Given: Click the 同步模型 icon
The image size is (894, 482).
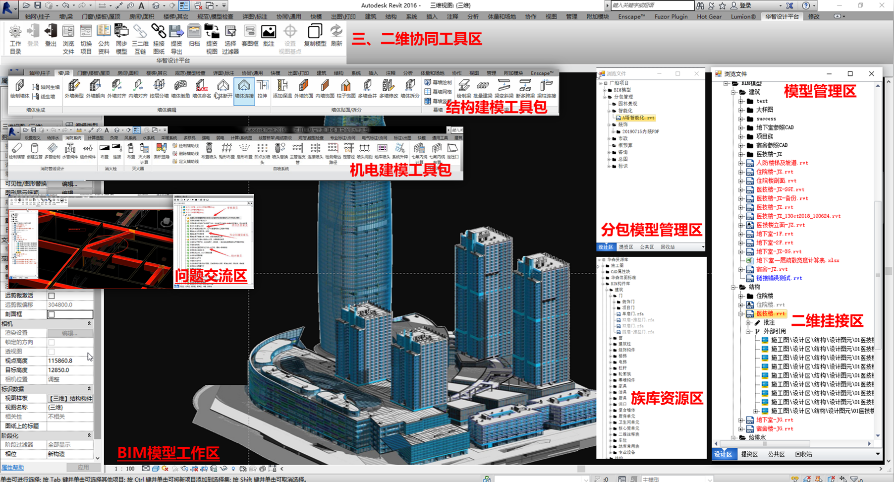Looking at the screenshot, I should point(121,32).
